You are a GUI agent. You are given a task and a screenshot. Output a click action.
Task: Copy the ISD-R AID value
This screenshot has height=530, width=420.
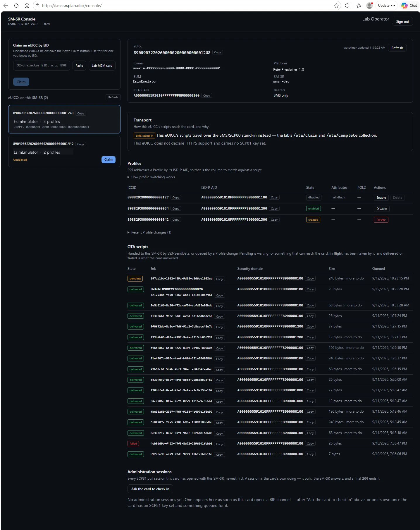point(206,96)
